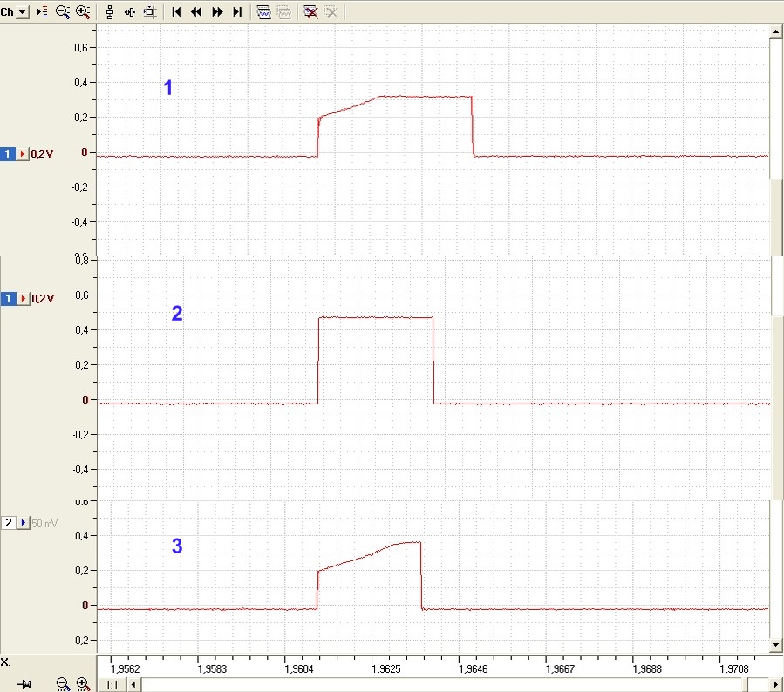
Task: Click the fit-to-frame crosshair icon
Action: click(x=149, y=12)
